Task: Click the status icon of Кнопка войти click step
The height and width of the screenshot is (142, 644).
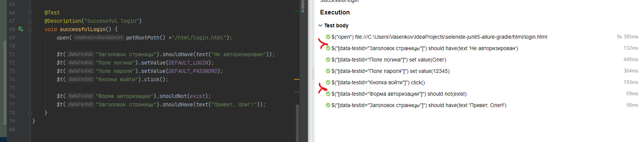Action: (x=328, y=82)
